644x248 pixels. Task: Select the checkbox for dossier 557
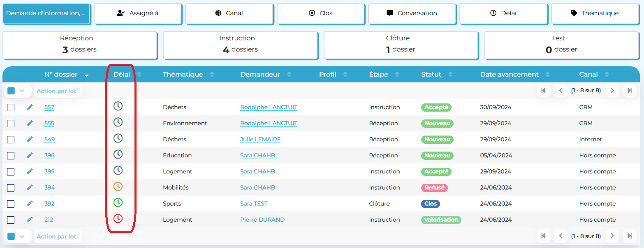[11, 108]
